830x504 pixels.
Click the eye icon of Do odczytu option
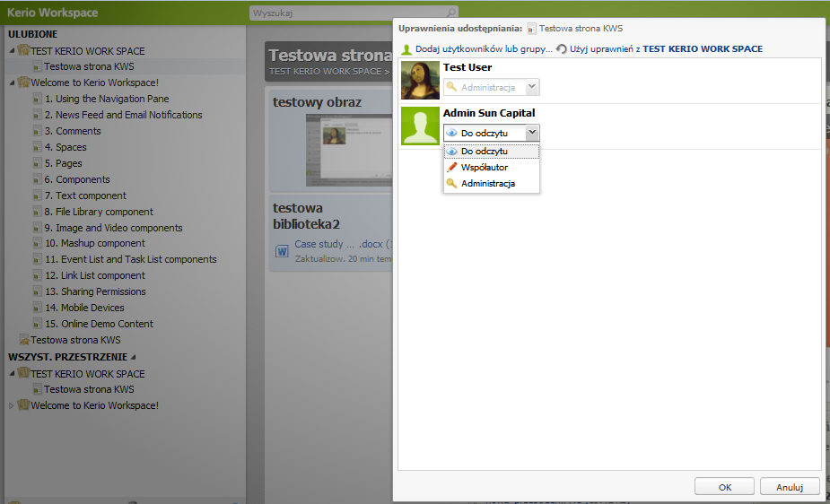coord(451,152)
